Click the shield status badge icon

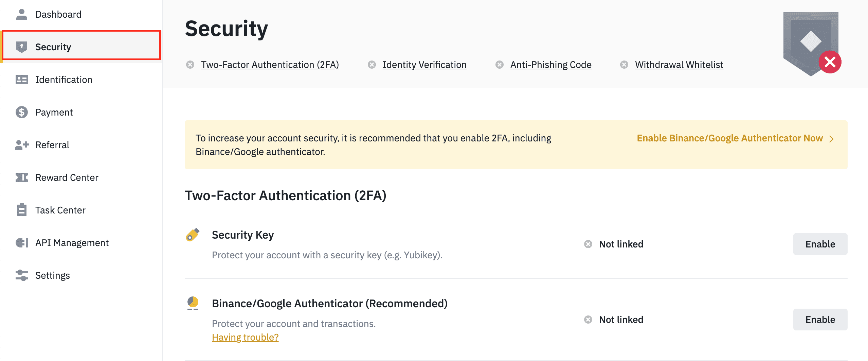click(812, 44)
